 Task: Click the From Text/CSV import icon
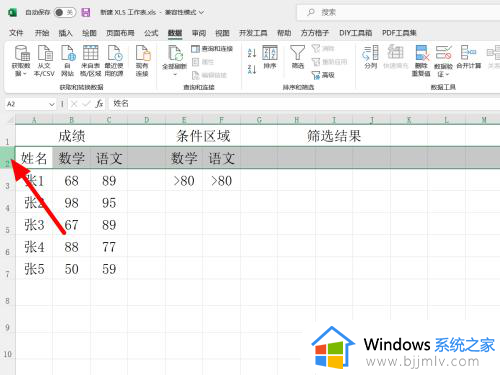coord(45,53)
